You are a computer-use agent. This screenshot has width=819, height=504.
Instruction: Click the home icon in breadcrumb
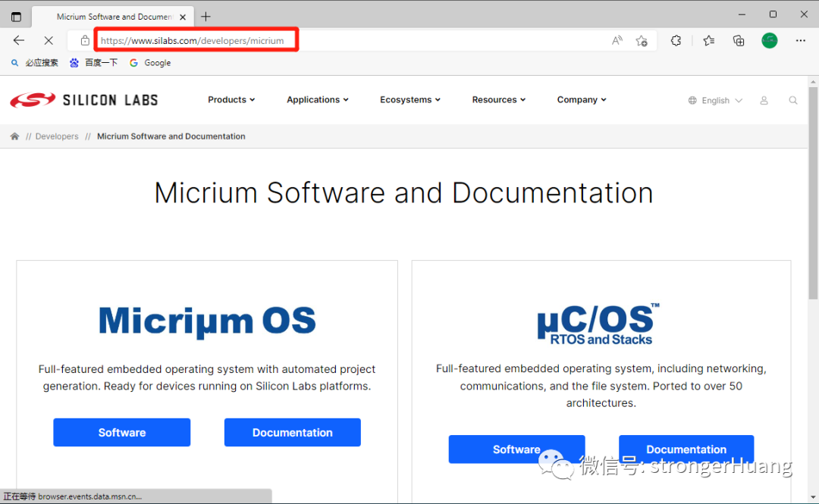pos(14,136)
